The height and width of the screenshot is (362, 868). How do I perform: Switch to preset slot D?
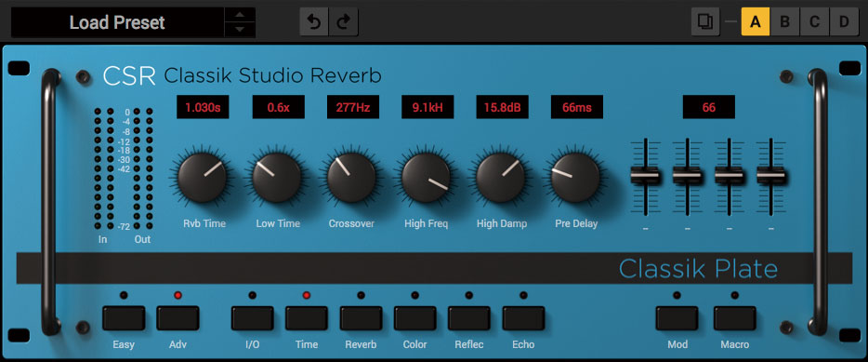click(844, 22)
